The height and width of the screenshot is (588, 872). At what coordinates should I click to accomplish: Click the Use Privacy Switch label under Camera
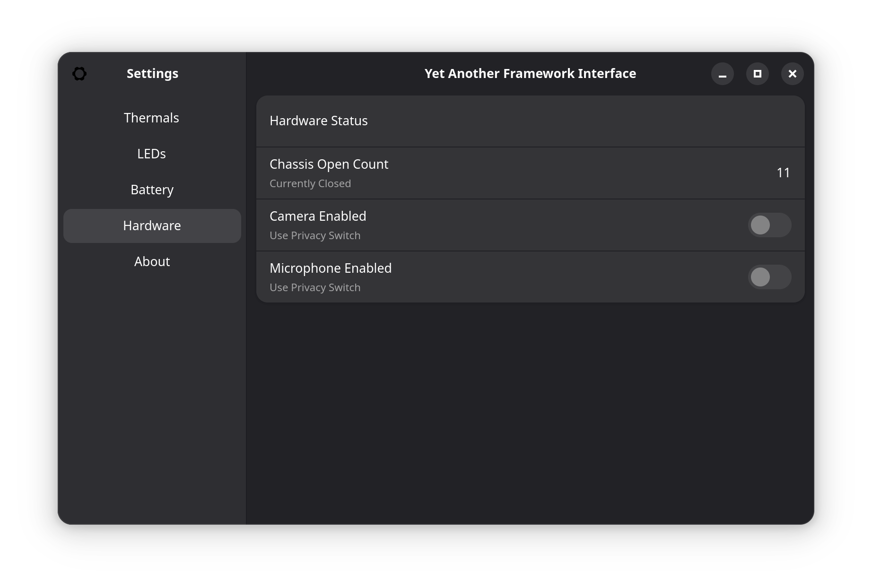coord(315,235)
